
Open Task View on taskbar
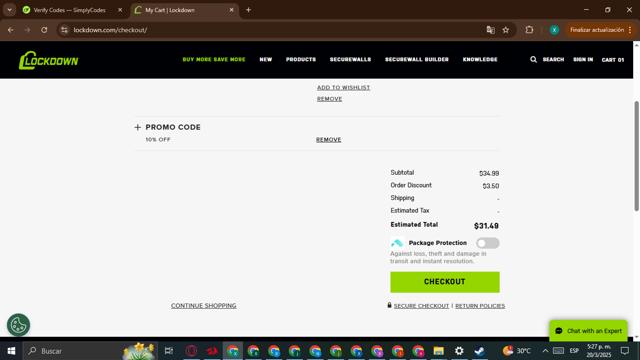(x=169, y=351)
